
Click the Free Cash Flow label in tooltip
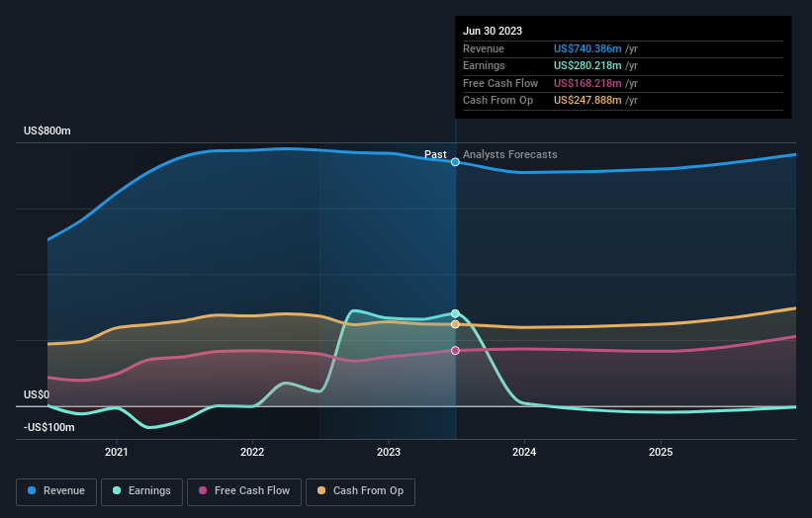click(500, 83)
